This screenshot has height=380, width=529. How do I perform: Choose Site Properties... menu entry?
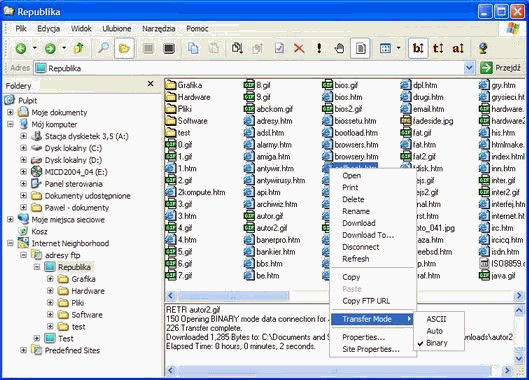[371, 349]
